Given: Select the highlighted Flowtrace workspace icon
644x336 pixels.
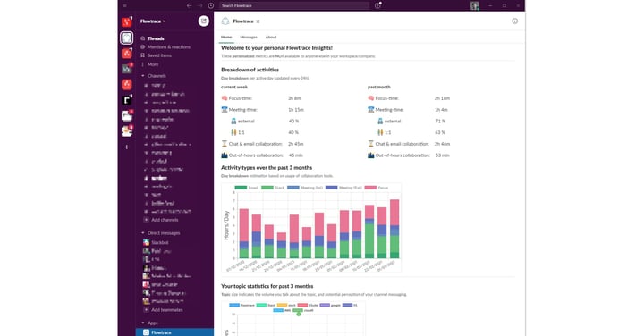Looking at the screenshot, I should point(126,38).
